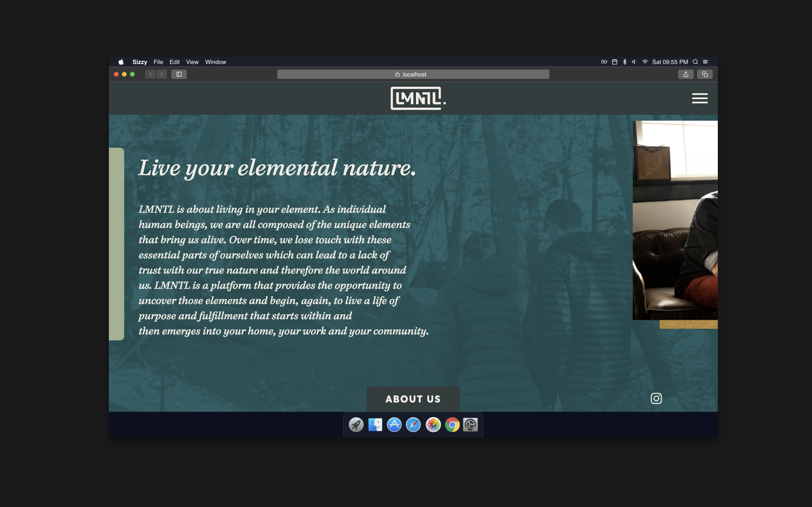The height and width of the screenshot is (507, 812).
Task: Open the View menu
Action: pyautogui.click(x=192, y=62)
